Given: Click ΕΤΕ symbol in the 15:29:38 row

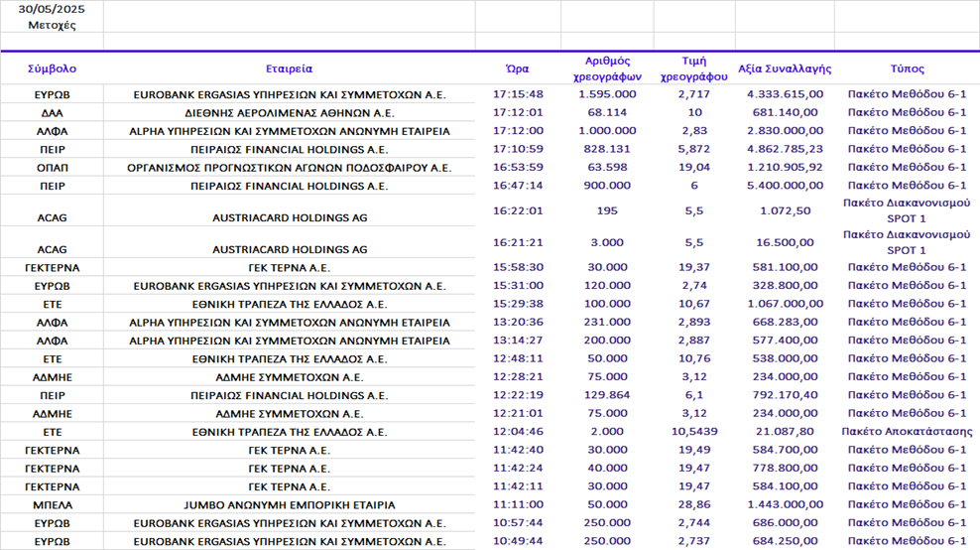Looking at the screenshot, I should (52, 304).
